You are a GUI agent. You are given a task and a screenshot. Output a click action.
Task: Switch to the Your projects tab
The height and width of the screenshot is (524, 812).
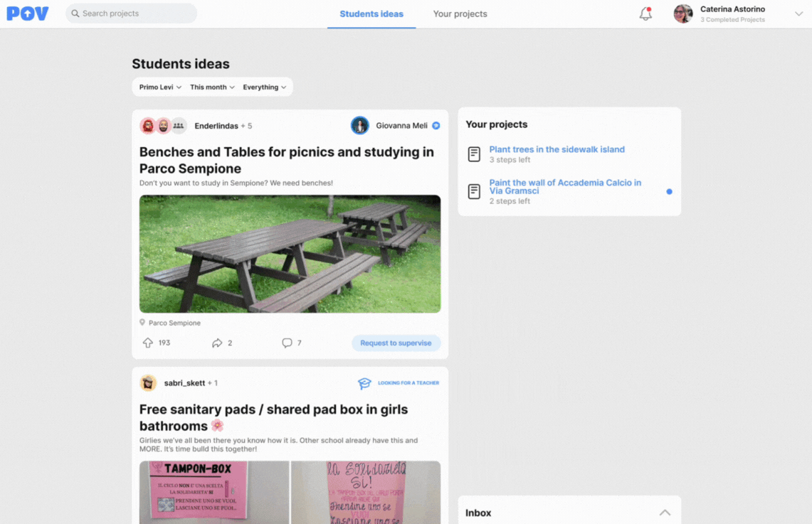coord(460,14)
